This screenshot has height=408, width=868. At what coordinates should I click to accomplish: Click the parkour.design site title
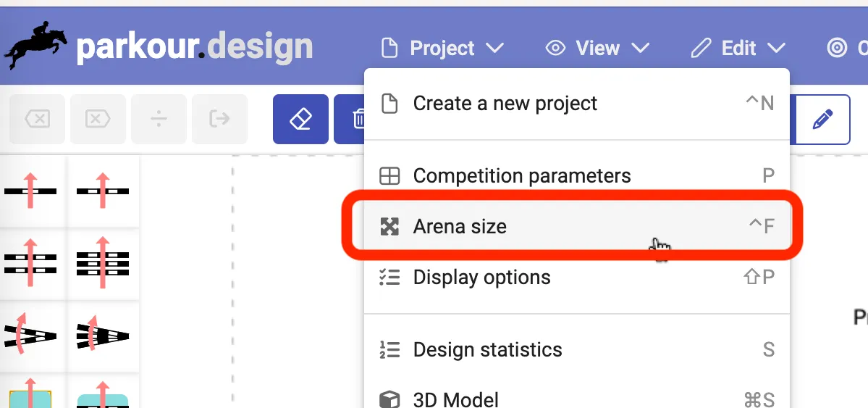[194, 47]
